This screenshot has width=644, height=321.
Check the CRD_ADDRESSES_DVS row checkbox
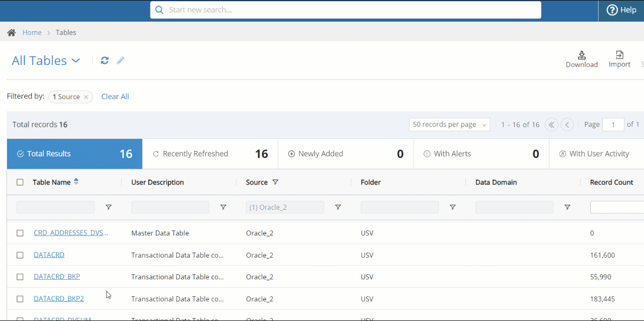[20, 233]
